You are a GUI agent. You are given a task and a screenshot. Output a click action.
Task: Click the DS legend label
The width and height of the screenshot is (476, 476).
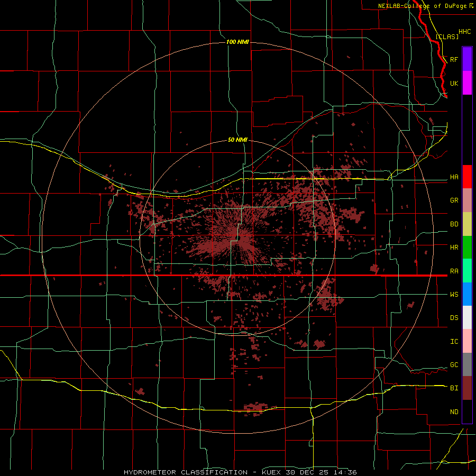pyautogui.click(x=454, y=317)
